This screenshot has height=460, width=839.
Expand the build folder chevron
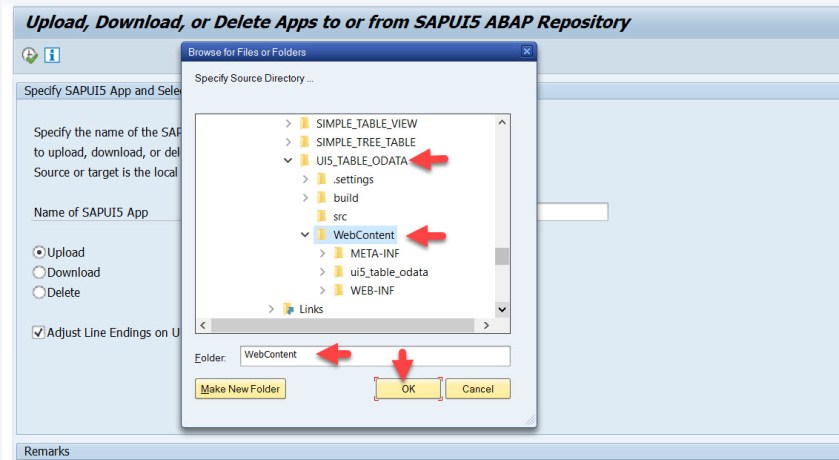306,198
